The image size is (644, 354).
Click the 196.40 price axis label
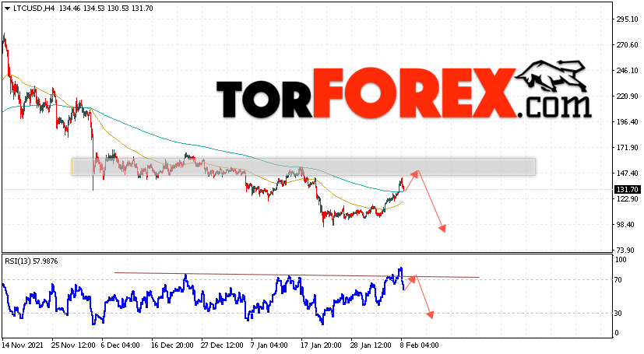tap(627, 122)
